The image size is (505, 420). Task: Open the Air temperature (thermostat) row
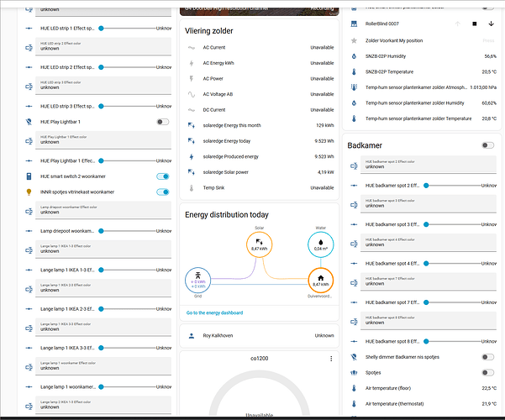coord(423,404)
